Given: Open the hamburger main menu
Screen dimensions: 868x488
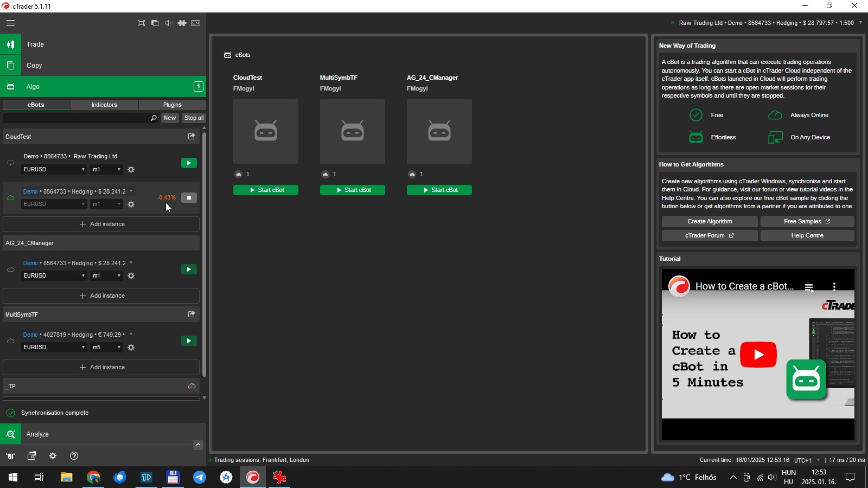Looking at the screenshot, I should pos(10,23).
